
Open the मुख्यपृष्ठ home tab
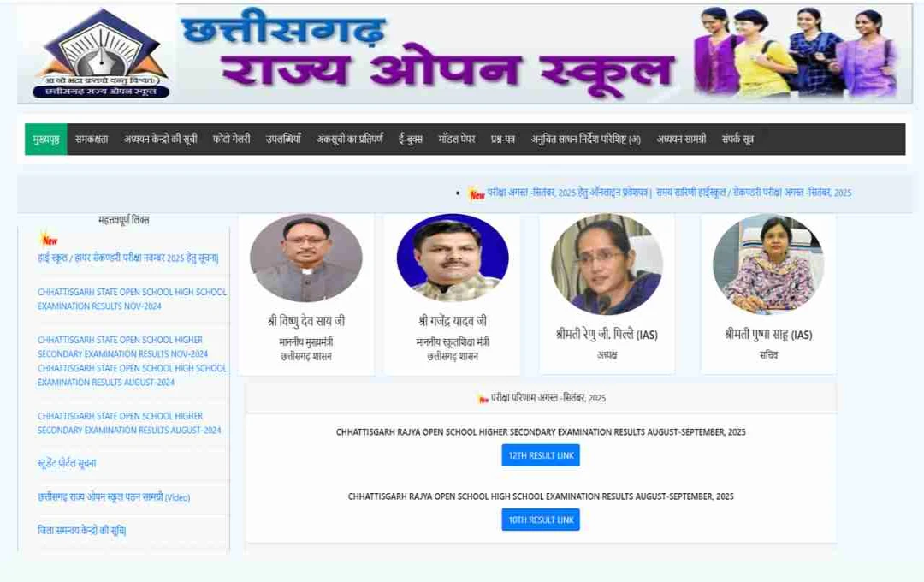[46, 140]
